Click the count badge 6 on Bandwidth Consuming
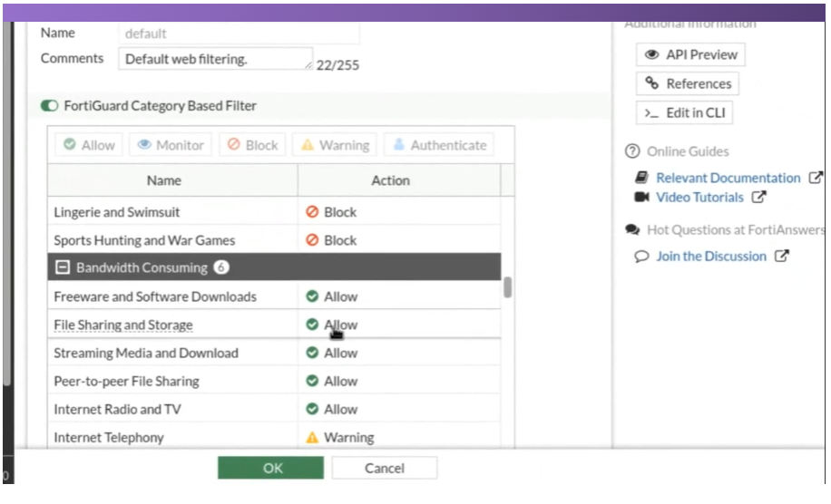Viewport: 831px width, 504px height. tap(221, 267)
